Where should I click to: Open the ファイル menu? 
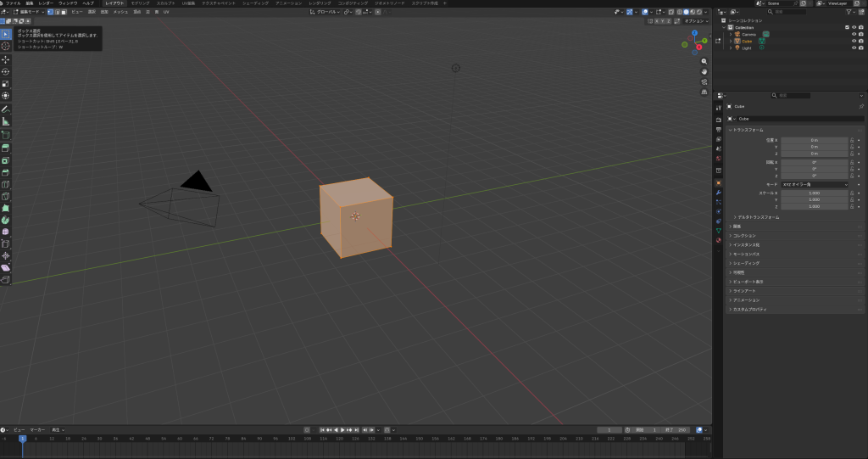pyautogui.click(x=14, y=3)
